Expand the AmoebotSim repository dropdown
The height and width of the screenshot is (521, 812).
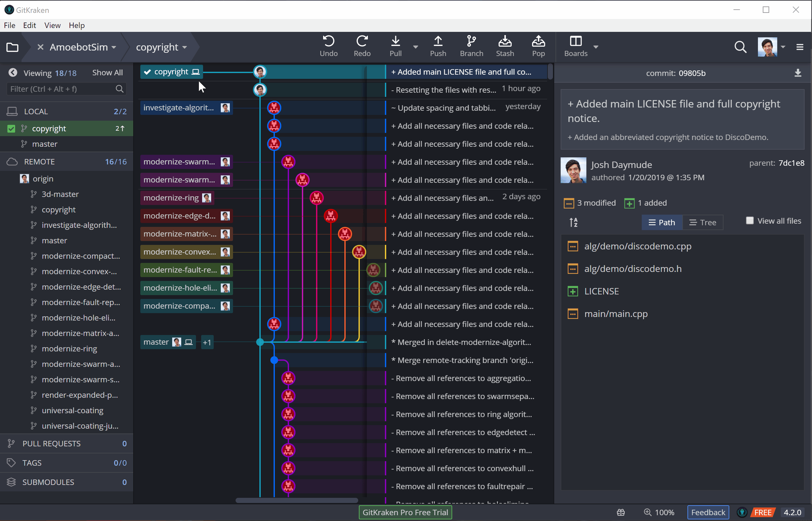pyautogui.click(x=114, y=47)
